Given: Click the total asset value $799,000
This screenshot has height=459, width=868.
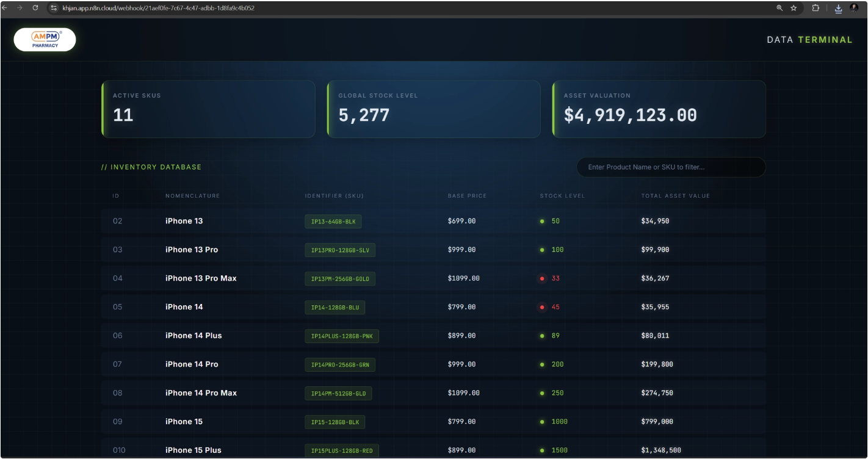Looking at the screenshot, I should pos(657,422).
